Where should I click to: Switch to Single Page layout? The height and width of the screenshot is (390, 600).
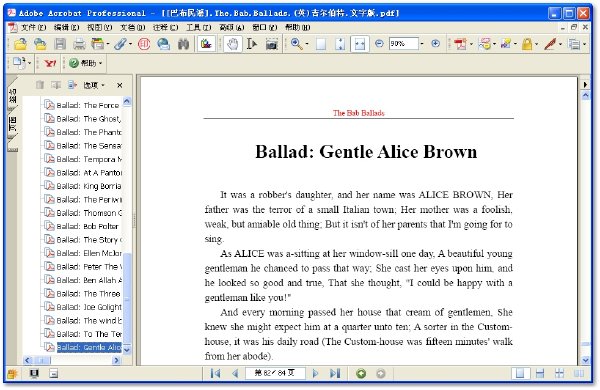[x=520, y=374]
